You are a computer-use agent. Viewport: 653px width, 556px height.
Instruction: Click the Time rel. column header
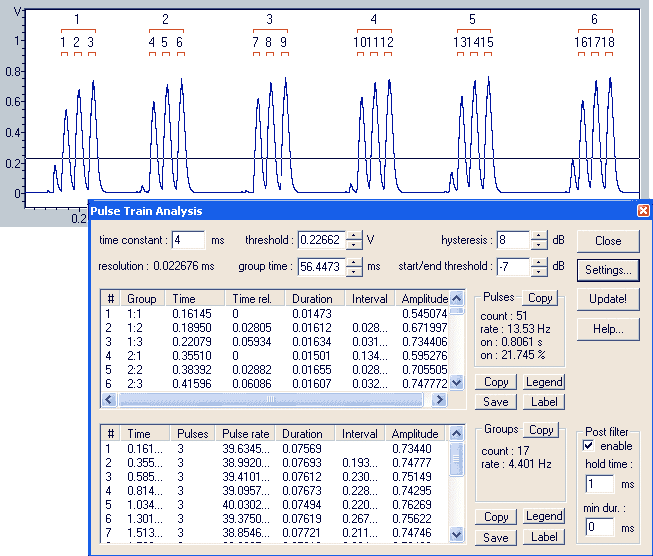pyautogui.click(x=254, y=299)
